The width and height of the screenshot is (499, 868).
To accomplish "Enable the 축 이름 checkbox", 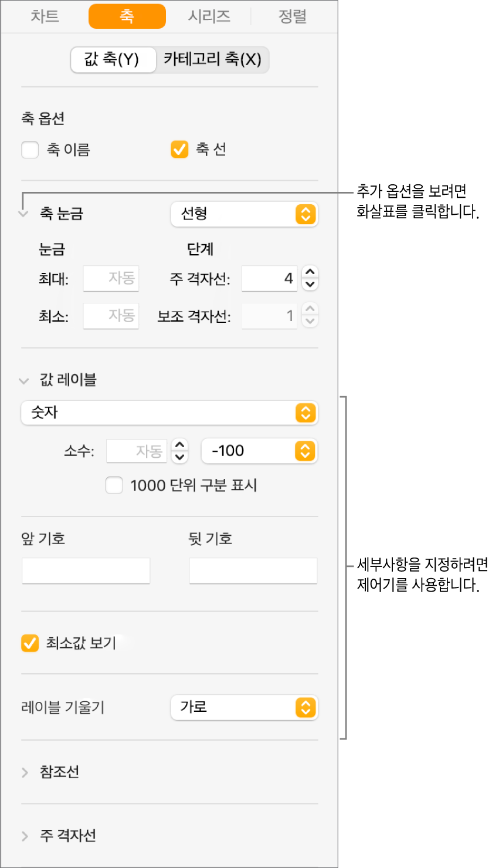I will pyautogui.click(x=30, y=150).
